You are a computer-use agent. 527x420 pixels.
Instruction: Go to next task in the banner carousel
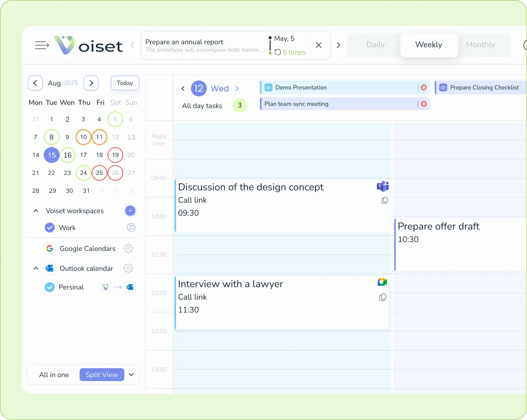338,45
